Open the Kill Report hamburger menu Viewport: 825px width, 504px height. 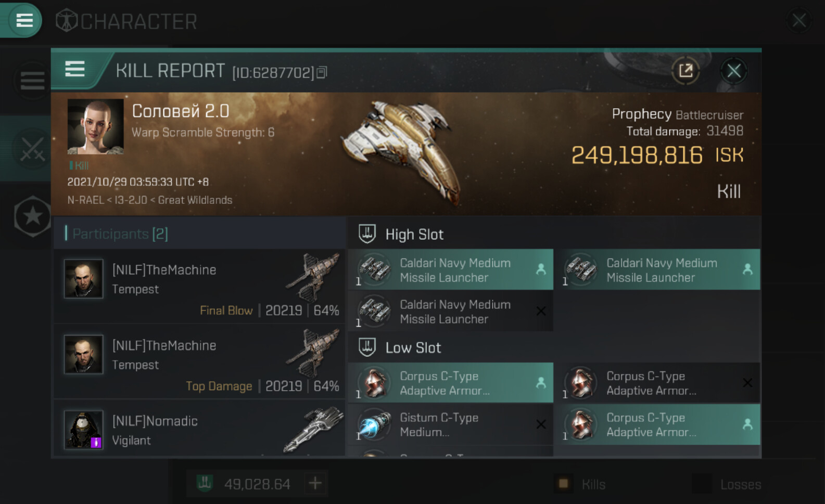75,69
